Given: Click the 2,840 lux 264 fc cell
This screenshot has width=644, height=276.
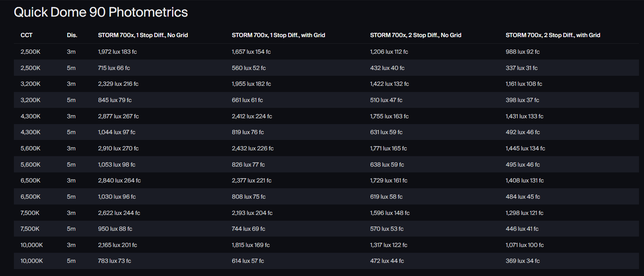Looking at the screenshot, I should [119, 181].
